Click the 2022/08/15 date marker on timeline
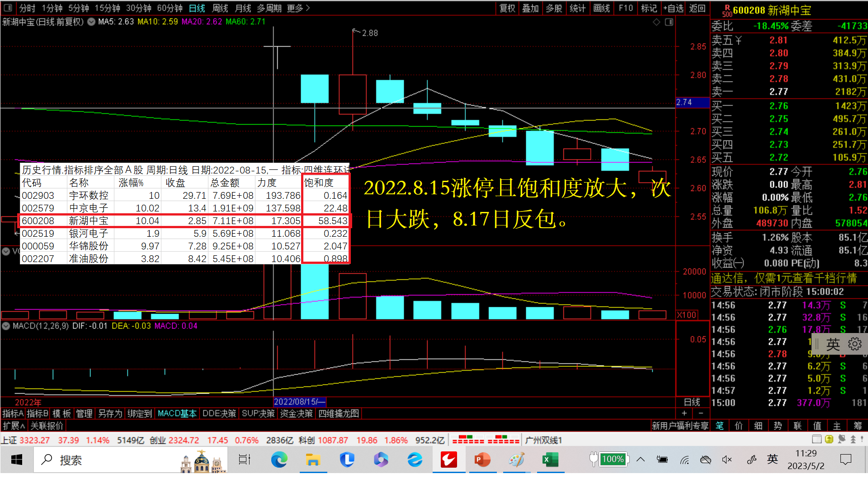 [299, 402]
